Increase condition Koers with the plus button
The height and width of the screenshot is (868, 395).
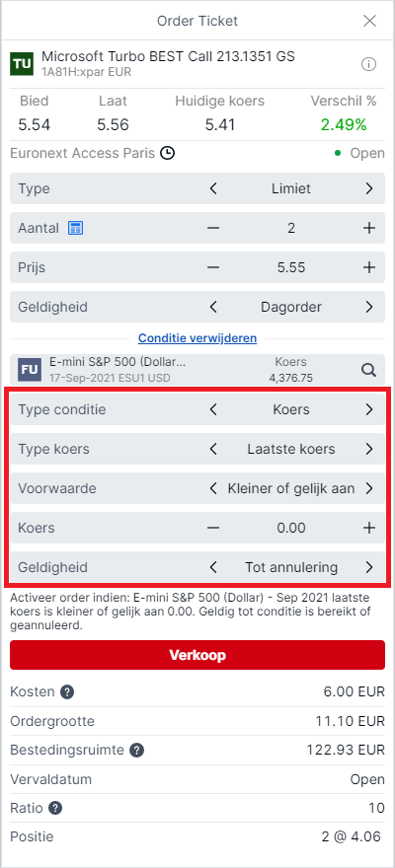369,528
